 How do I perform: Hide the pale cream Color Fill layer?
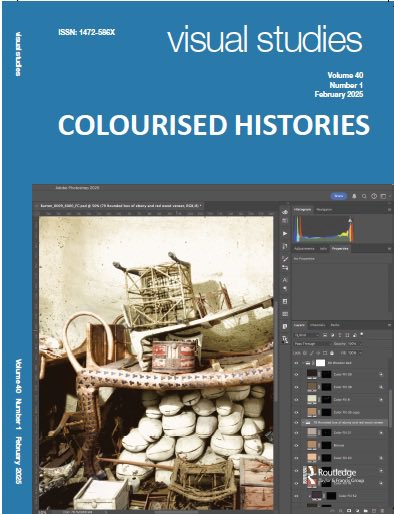[x=296, y=400]
